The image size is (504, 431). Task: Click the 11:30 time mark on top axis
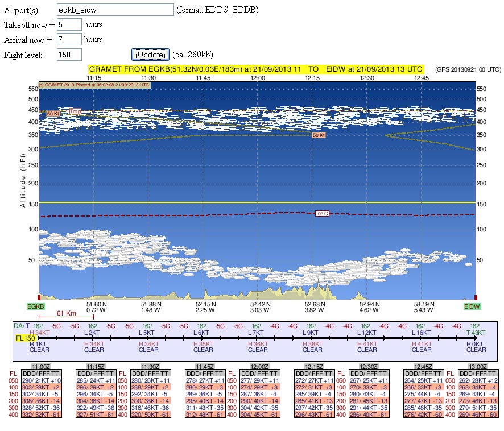(x=148, y=78)
